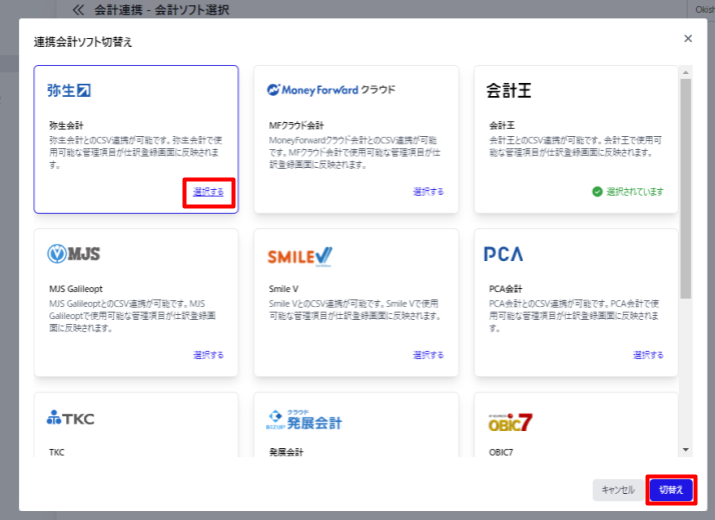This screenshot has width=715, height=520.
Task: Confirm with the 切替え button
Action: (x=671, y=490)
